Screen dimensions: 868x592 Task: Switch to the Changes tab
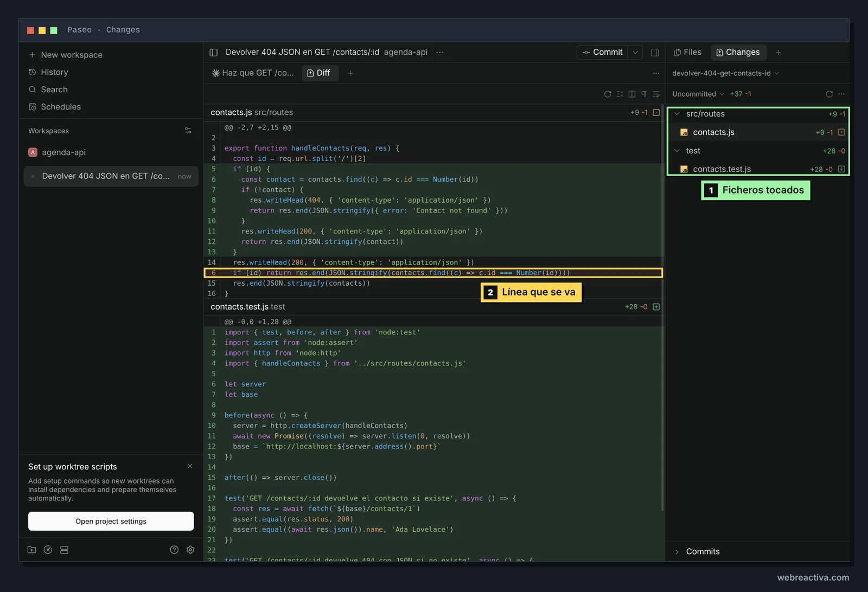[738, 53]
